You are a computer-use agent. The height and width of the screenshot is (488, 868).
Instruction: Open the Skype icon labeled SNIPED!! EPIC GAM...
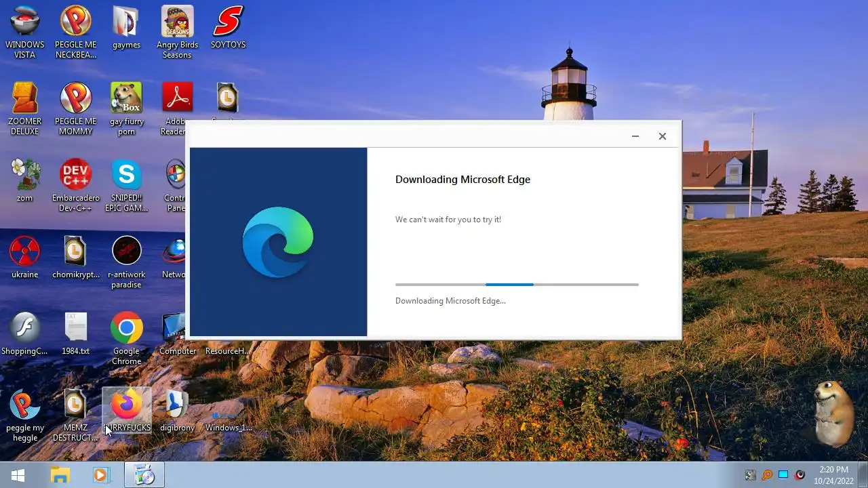[x=127, y=186]
